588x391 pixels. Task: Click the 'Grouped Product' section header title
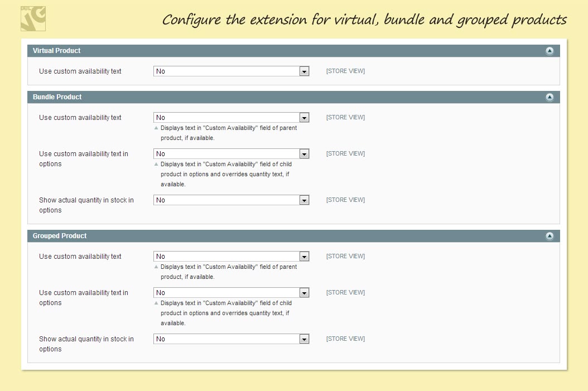click(x=60, y=236)
